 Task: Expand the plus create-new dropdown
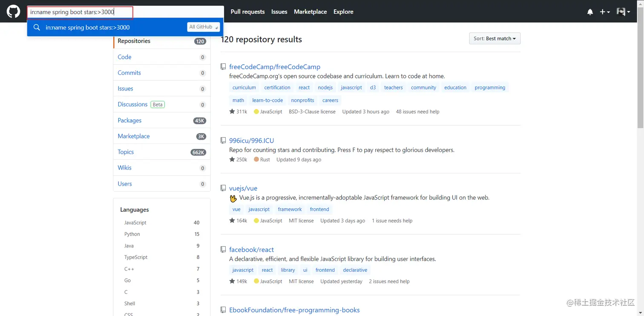click(x=605, y=12)
